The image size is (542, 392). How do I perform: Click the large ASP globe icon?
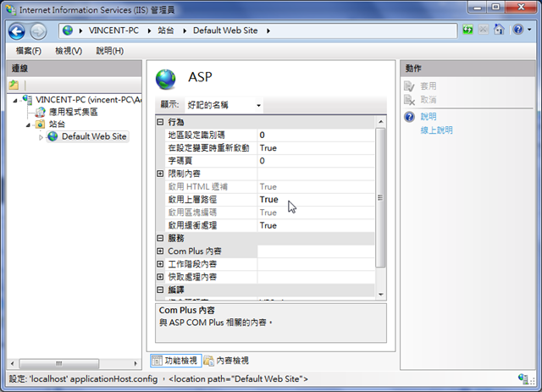pyautogui.click(x=166, y=79)
